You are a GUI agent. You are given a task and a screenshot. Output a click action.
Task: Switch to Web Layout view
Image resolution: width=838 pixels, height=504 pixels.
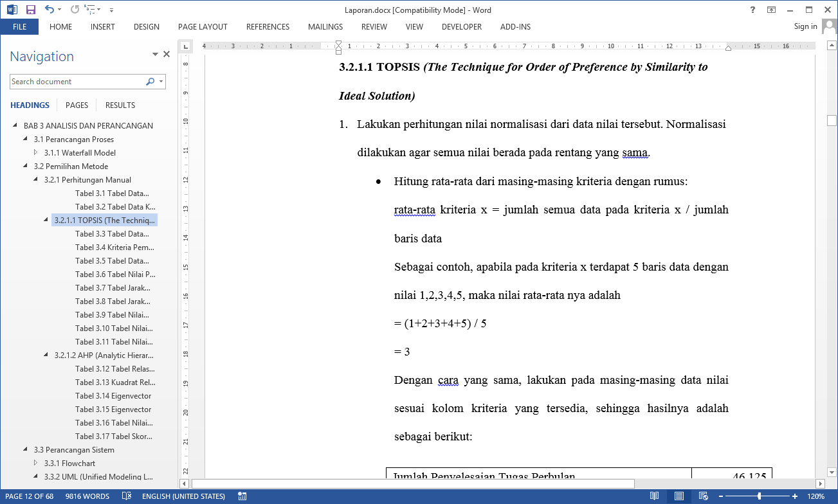703,496
